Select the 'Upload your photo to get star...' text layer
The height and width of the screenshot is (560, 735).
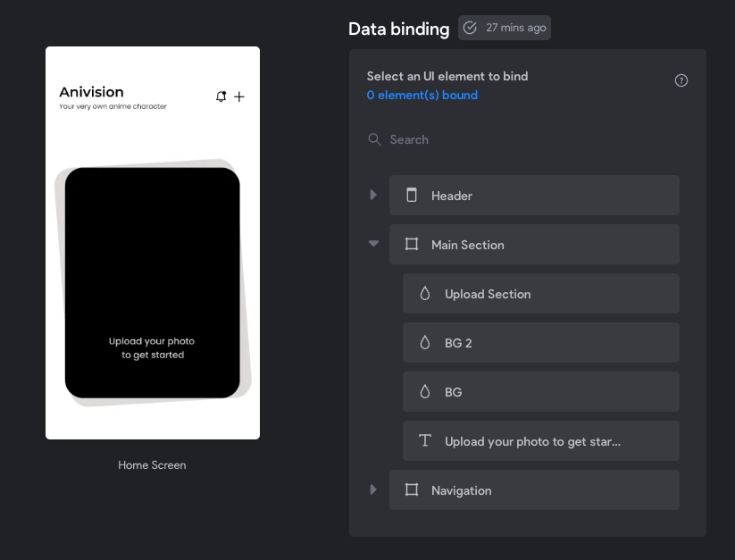point(541,441)
